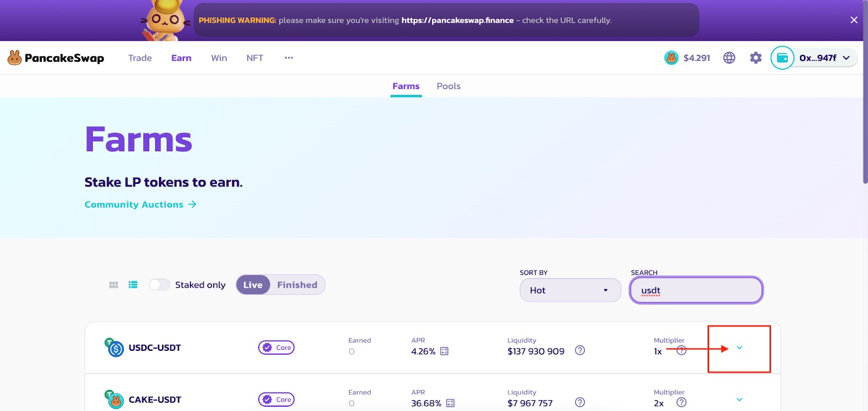Viewport: 868px width, 411px height.
Task: Click the wallet icon
Action: tap(782, 57)
